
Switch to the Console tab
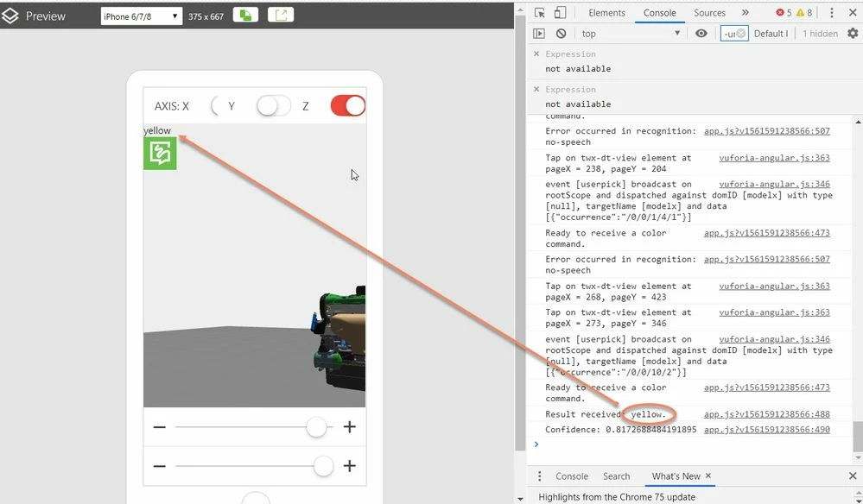click(659, 13)
